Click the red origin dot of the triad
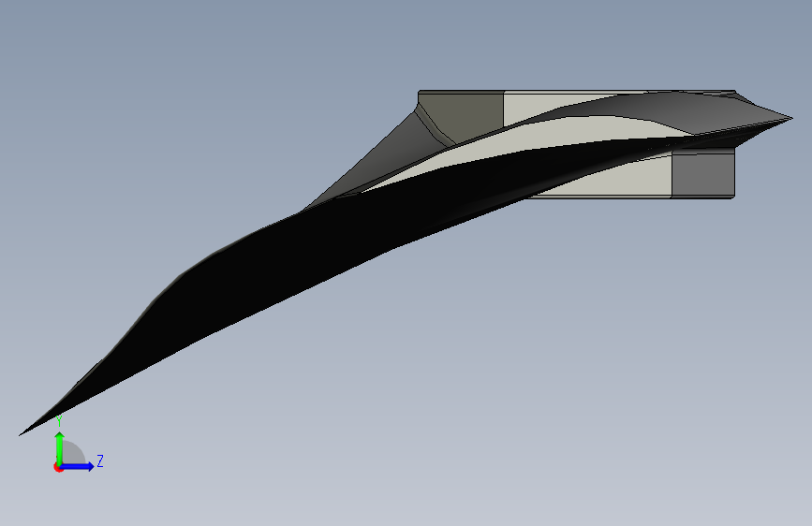This screenshot has width=812, height=526. 58,467
